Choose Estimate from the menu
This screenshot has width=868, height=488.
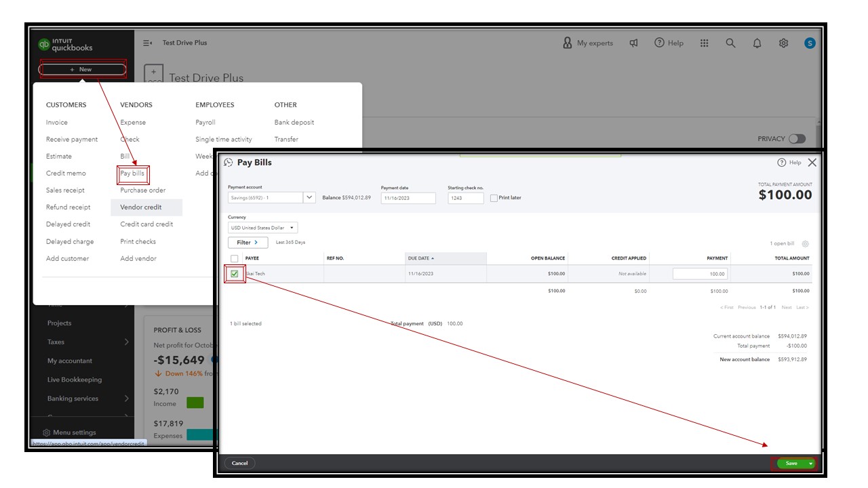pyautogui.click(x=59, y=157)
